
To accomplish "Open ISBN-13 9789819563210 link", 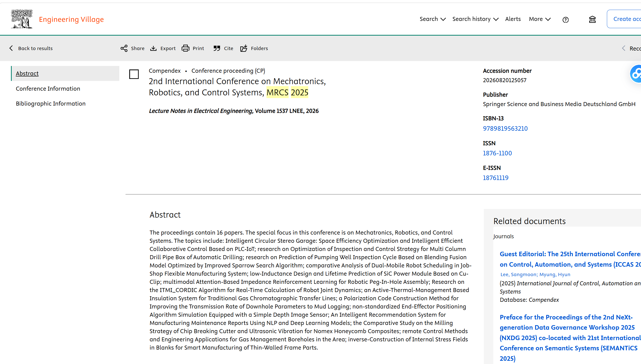I will pos(505,128).
